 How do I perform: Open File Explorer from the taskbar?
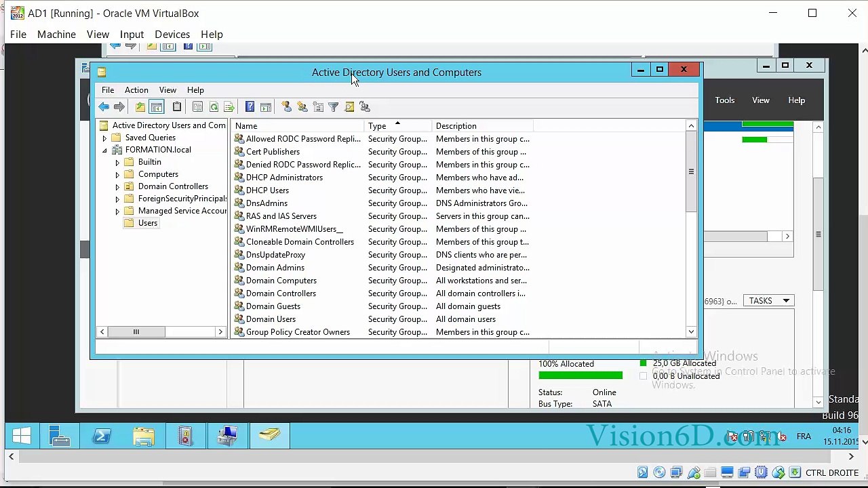point(144,436)
